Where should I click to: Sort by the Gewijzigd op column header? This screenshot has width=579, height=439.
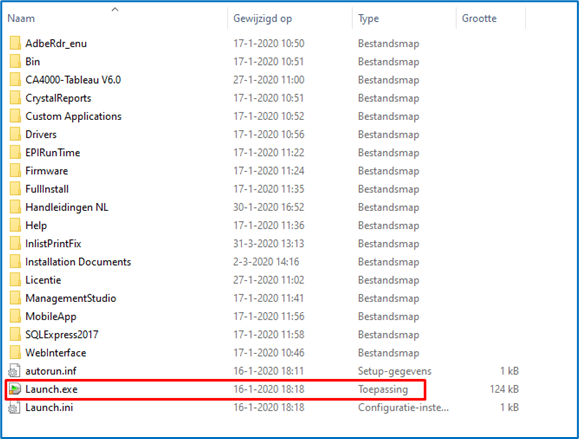290,18
